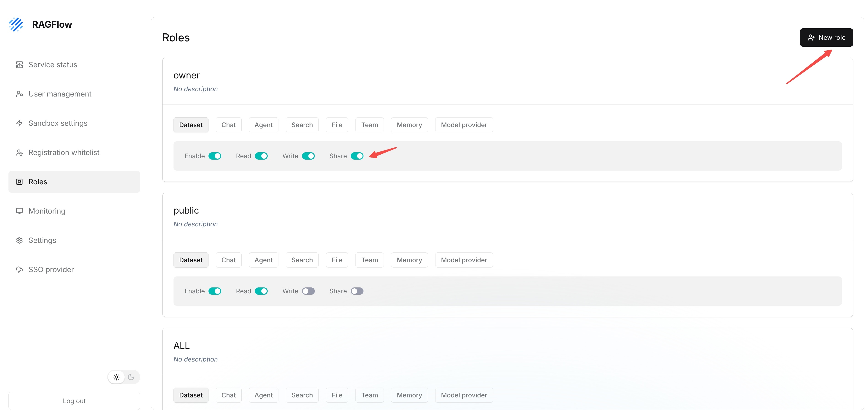Viewport: 868px width, 418px height.
Task: Click the Roles sidebar icon
Action: [x=19, y=182]
